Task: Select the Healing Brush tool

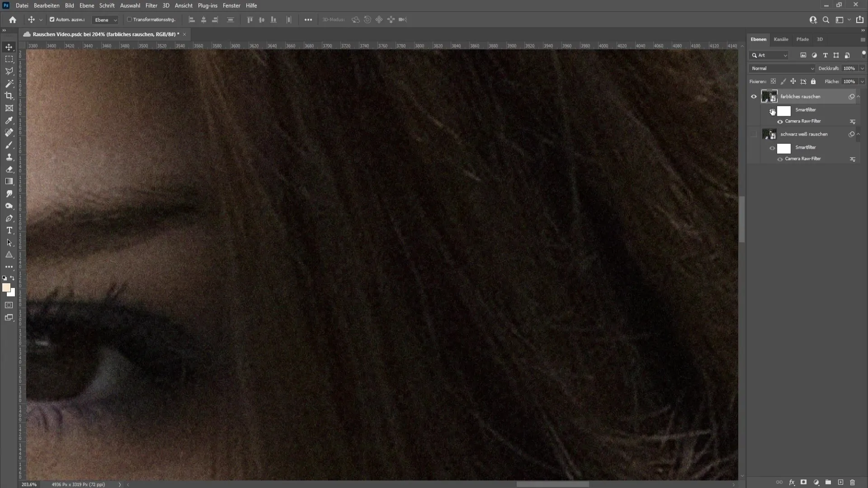Action: tap(9, 132)
